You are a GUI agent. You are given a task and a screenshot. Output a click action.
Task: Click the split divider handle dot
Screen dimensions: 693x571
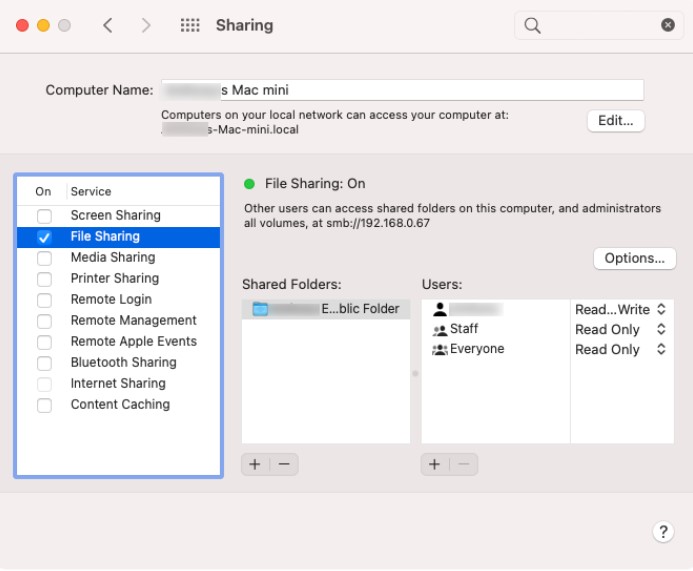tap(415, 374)
